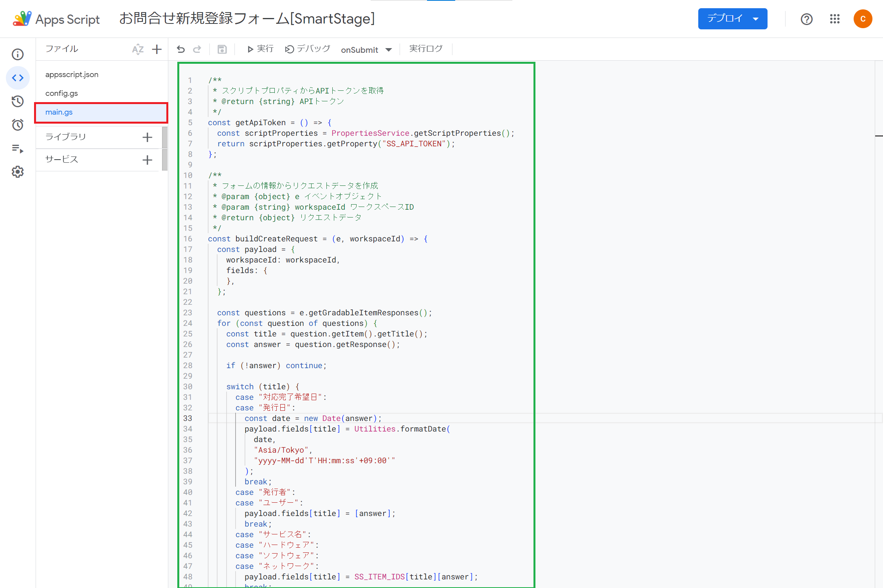Open Google apps grid launcher
Image resolution: width=883 pixels, height=588 pixels.
coord(834,19)
